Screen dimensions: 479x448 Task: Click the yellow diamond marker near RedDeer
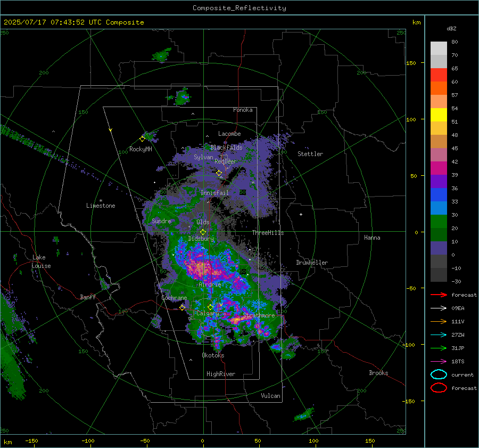[219, 173]
